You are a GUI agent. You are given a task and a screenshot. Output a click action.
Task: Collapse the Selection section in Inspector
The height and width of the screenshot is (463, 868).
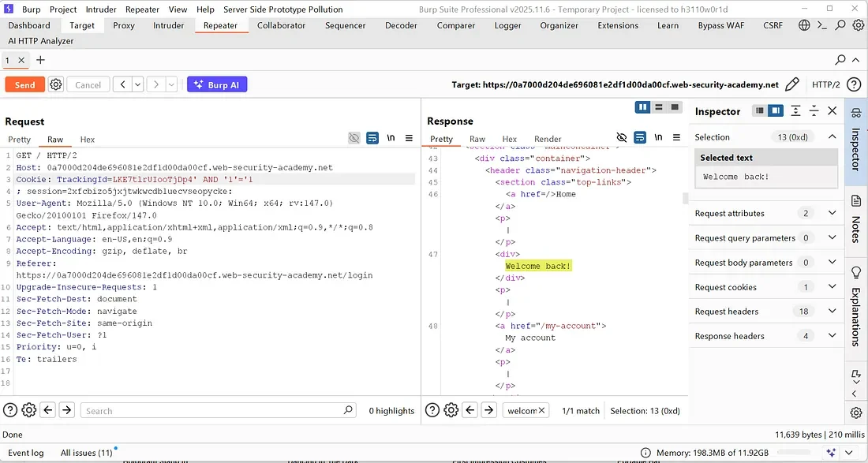(832, 136)
